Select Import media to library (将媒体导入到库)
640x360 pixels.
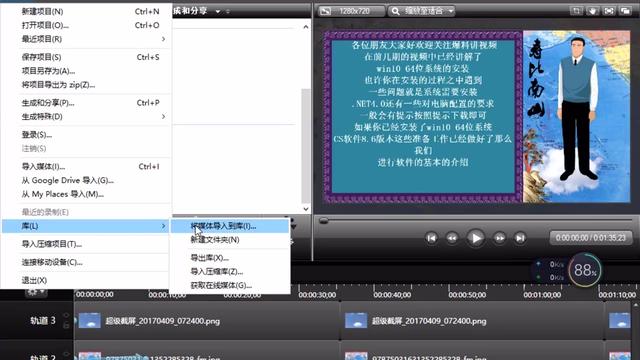[x=230, y=226]
